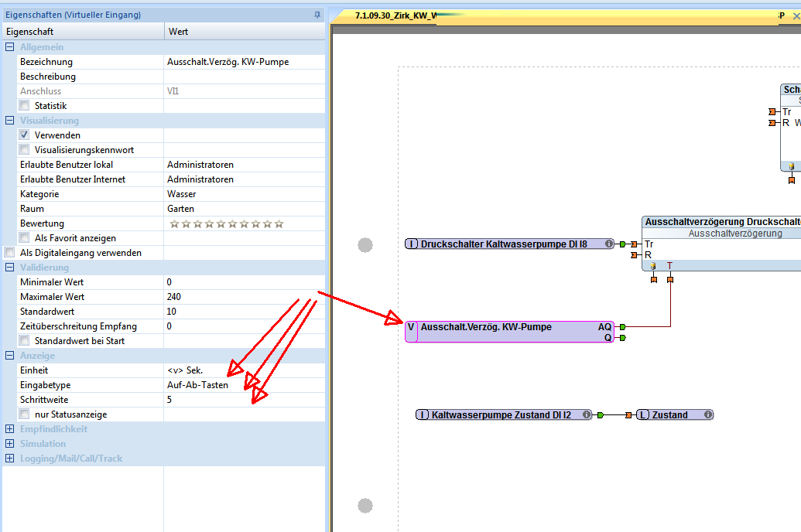The image size is (801, 532).
Task: Click info icon on Zustand block
Action: click(708, 414)
